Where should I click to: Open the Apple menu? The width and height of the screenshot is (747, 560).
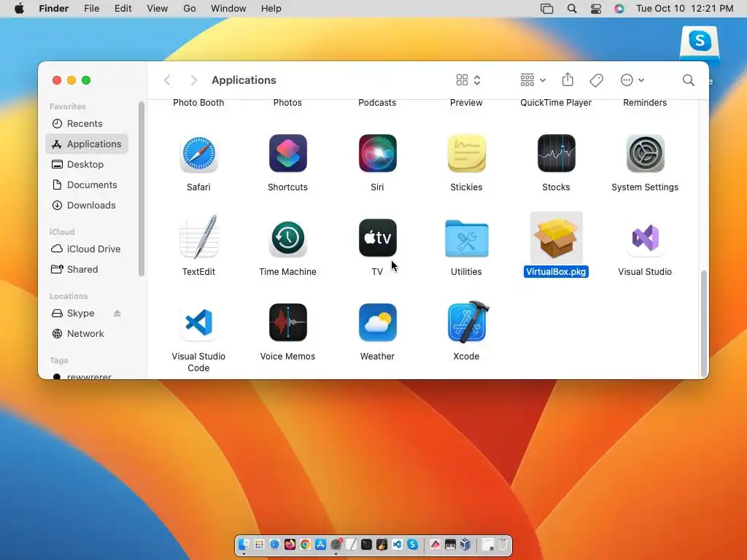click(19, 9)
